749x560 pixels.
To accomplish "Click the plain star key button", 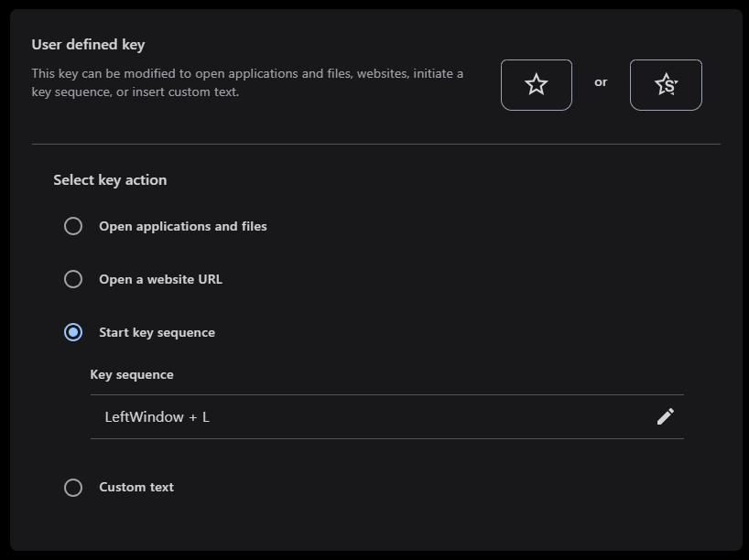I will tap(537, 85).
